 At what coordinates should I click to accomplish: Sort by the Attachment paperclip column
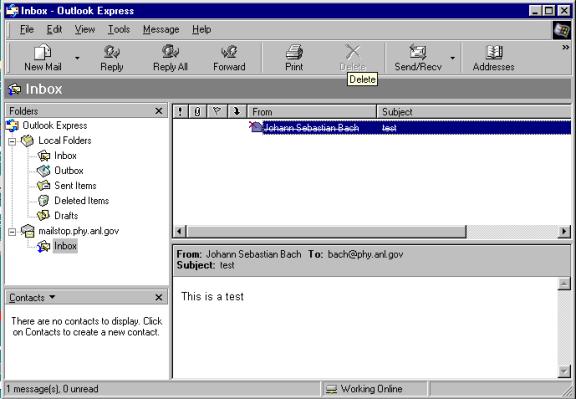(x=198, y=111)
